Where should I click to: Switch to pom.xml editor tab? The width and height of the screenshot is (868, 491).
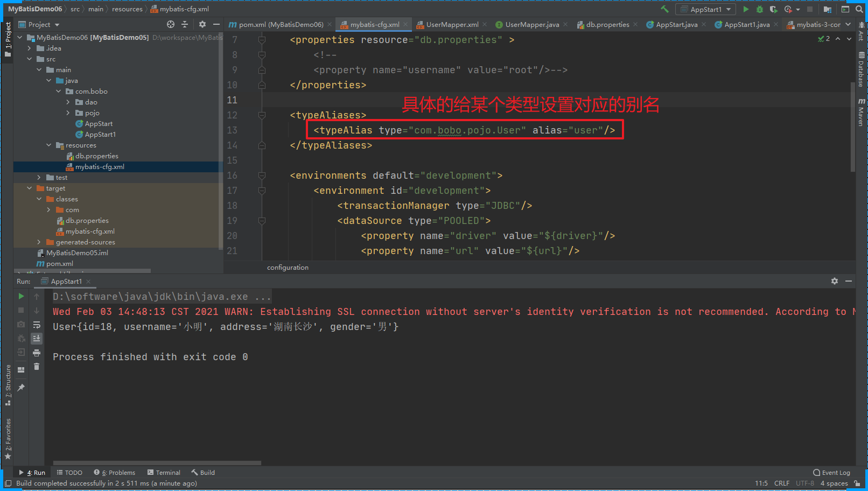click(281, 24)
